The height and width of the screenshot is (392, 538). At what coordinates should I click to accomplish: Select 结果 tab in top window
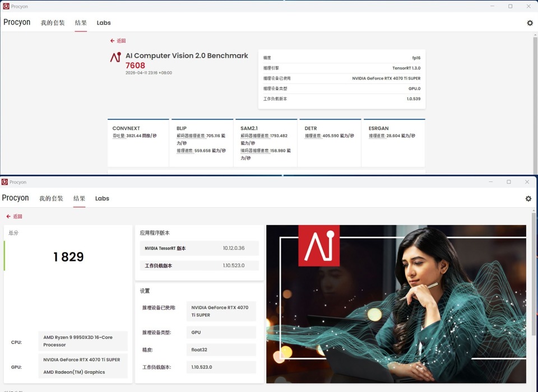click(x=81, y=22)
